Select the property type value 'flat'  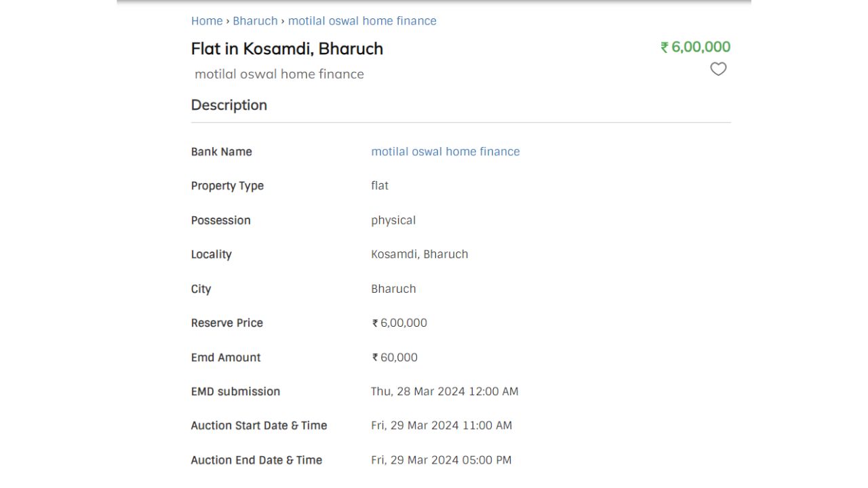click(x=380, y=186)
